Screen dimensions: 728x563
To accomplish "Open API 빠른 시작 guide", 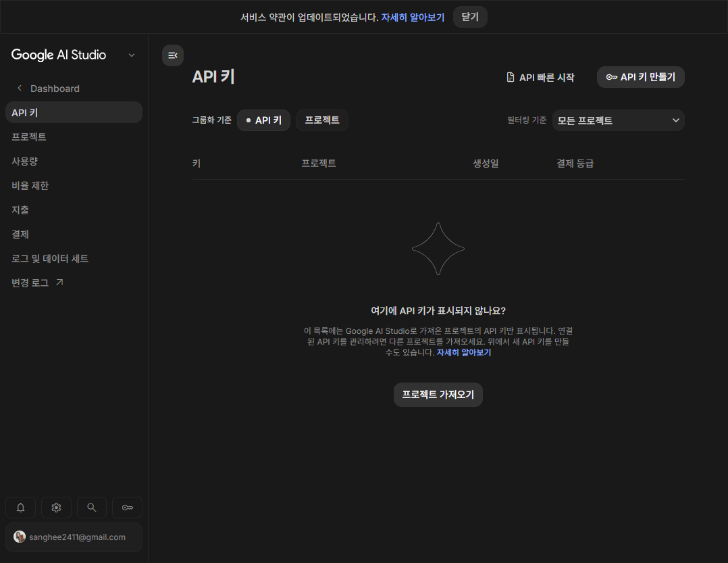I will tap(540, 77).
